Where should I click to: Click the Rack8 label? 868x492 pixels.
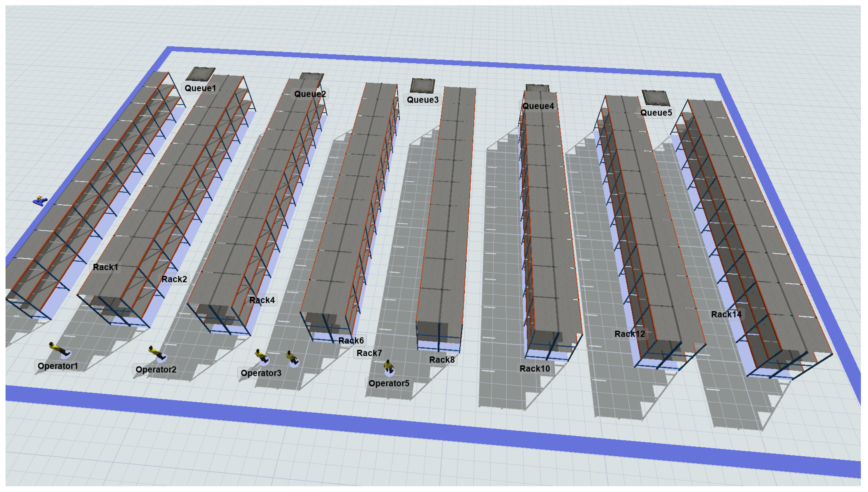point(442,360)
